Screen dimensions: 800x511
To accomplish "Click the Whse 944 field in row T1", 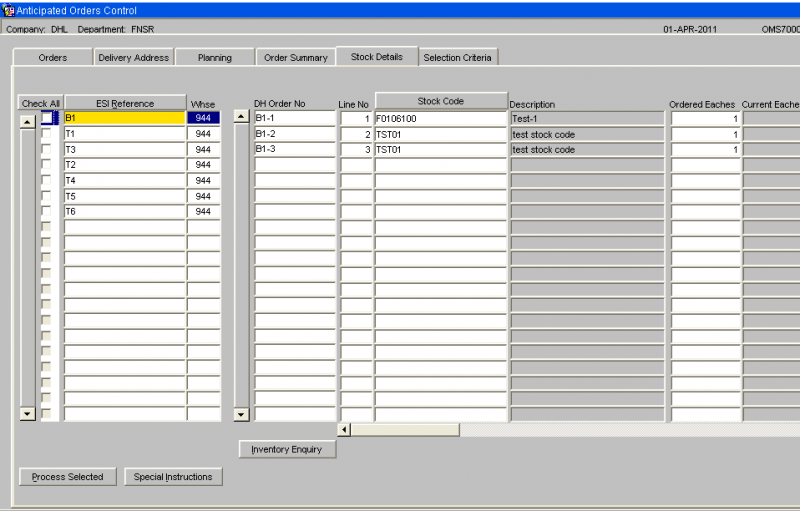I will (x=204, y=134).
